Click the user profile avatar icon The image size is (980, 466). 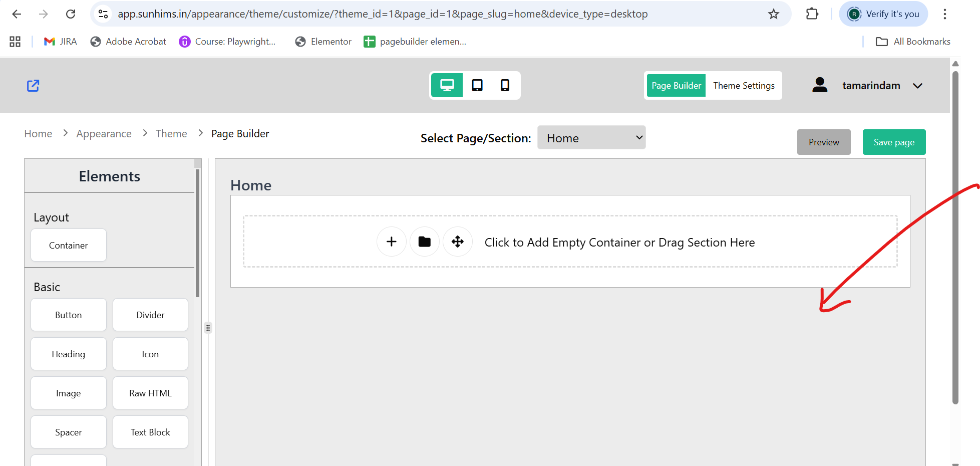pyautogui.click(x=820, y=85)
